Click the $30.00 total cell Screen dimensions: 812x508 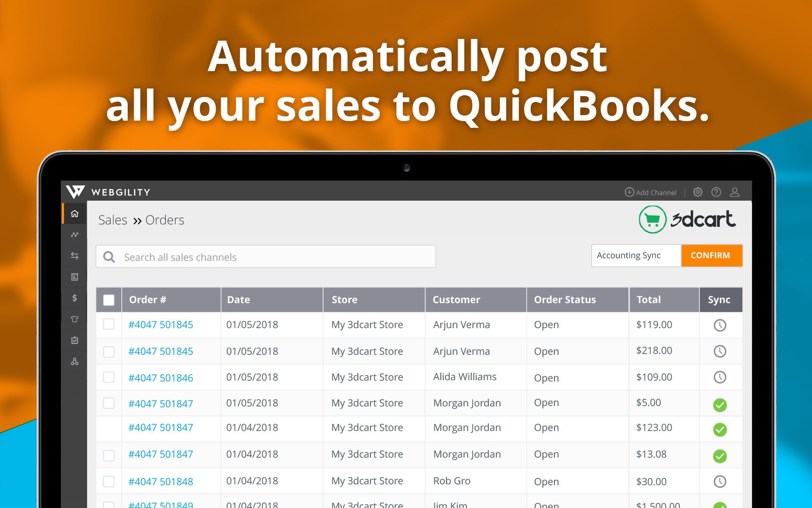point(651,482)
